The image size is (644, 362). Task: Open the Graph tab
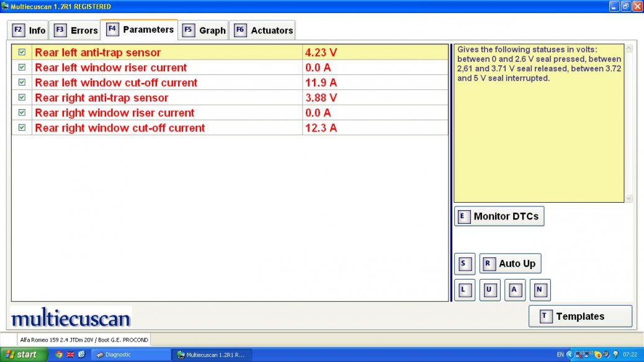[204, 30]
